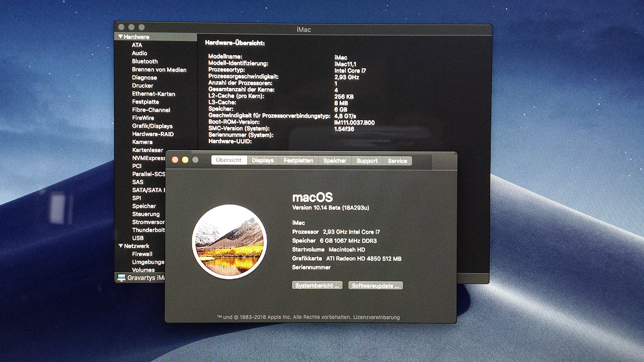Click the L3-Cache value 8 MB
This screenshot has height=362, width=644.
[341, 103]
